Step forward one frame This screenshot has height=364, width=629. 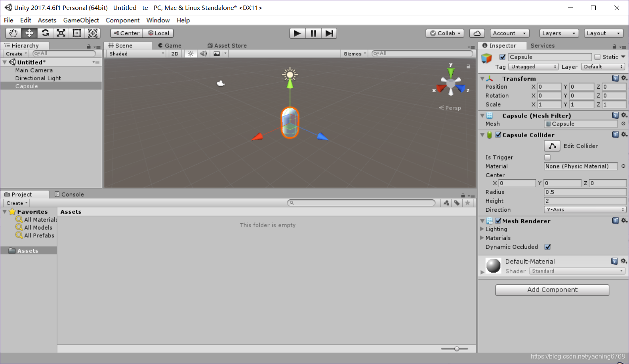coord(329,33)
